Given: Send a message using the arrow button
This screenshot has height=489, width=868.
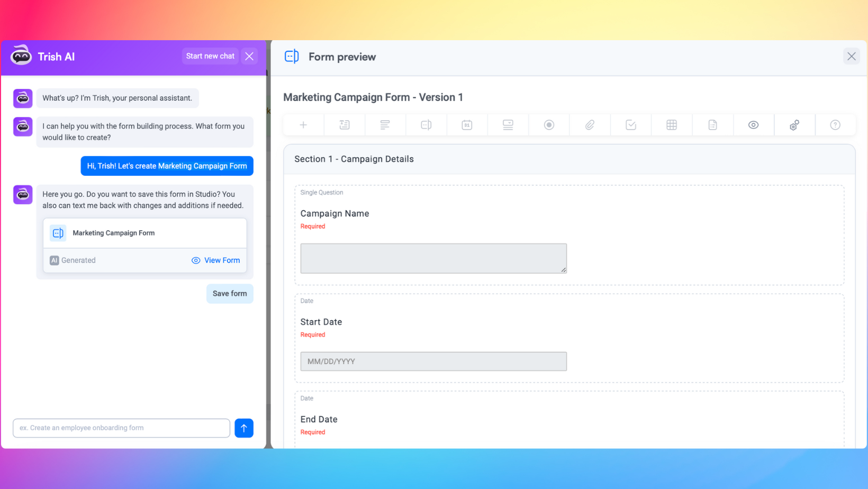Looking at the screenshot, I should [x=244, y=428].
